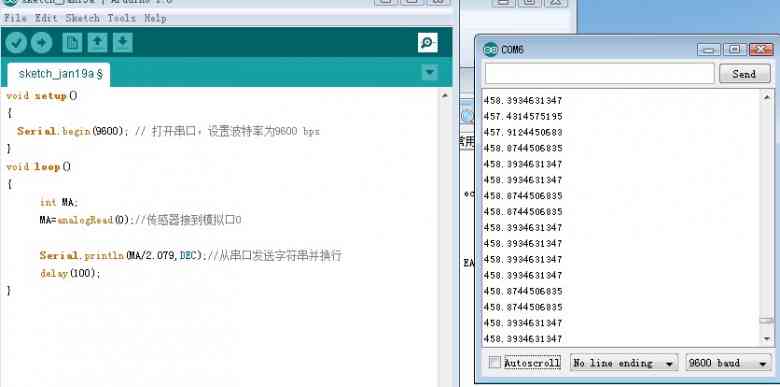Open the Serial Monitor magnifier icon
The width and height of the screenshot is (780, 387).
click(428, 43)
